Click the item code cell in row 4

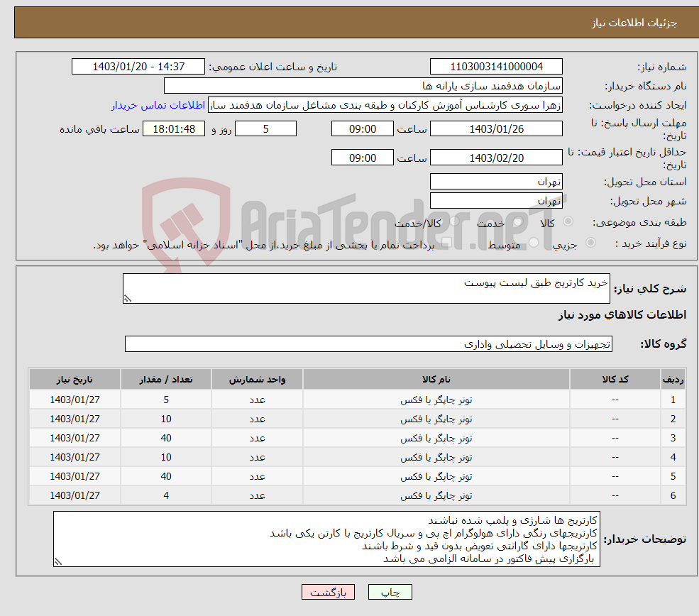(x=615, y=457)
